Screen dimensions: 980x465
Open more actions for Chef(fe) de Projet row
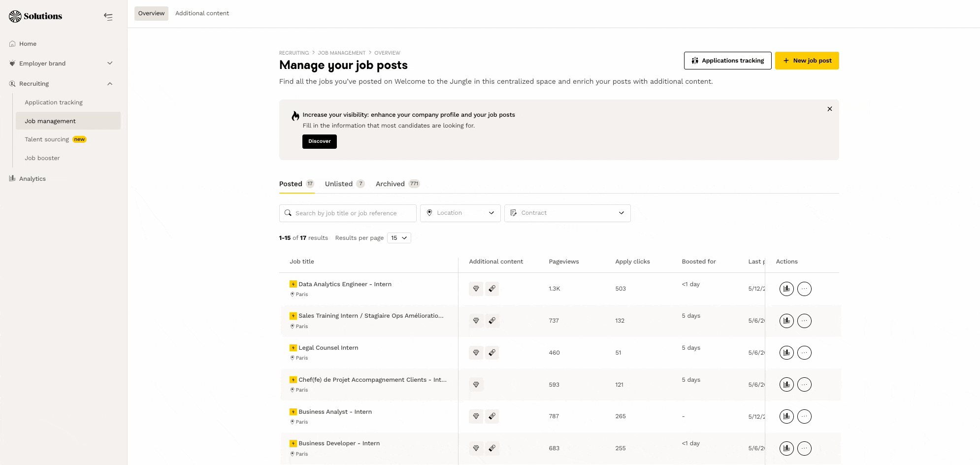[804, 385]
